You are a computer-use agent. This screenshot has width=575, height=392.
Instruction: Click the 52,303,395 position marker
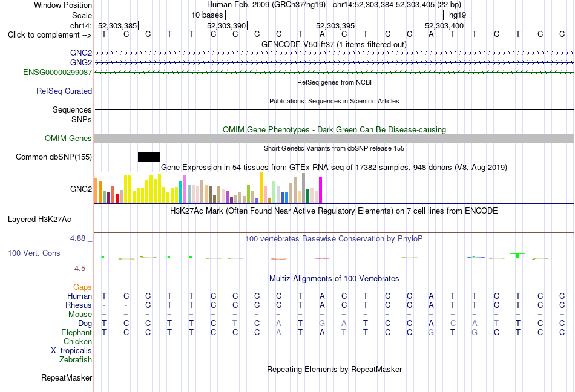pyautogui.click(x=335, y=25)
